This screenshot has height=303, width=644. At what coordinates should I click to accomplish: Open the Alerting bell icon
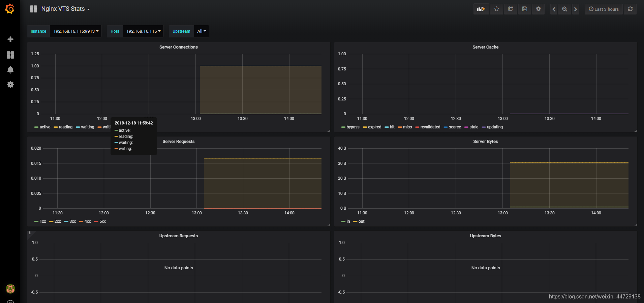(x=10, y=70)
